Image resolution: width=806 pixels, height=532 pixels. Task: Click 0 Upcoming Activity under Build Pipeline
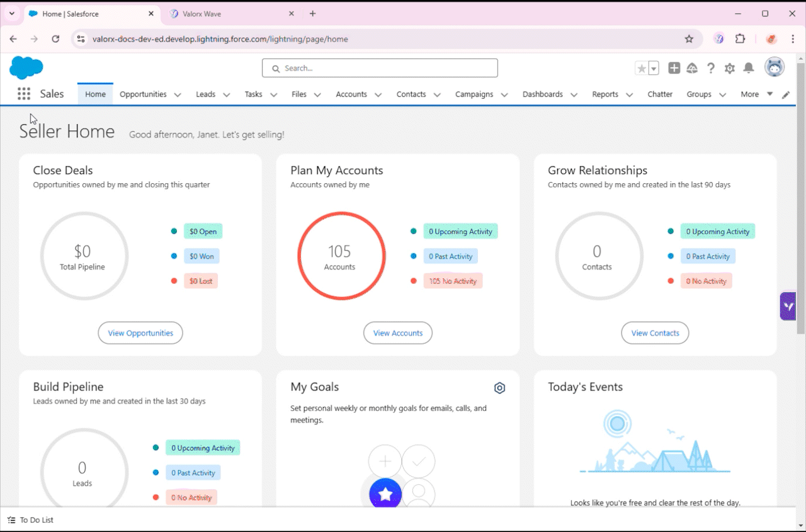tap(203, 448)
